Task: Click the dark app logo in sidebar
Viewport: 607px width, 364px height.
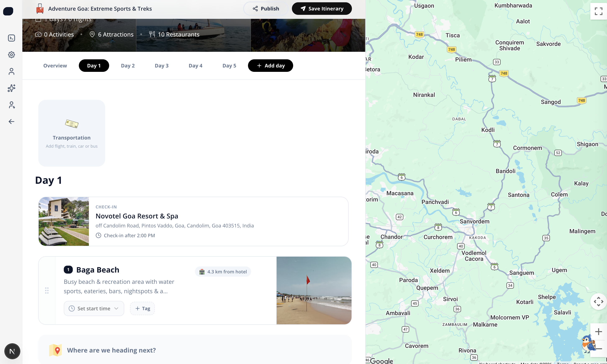Action: click(x=8, y=11)
